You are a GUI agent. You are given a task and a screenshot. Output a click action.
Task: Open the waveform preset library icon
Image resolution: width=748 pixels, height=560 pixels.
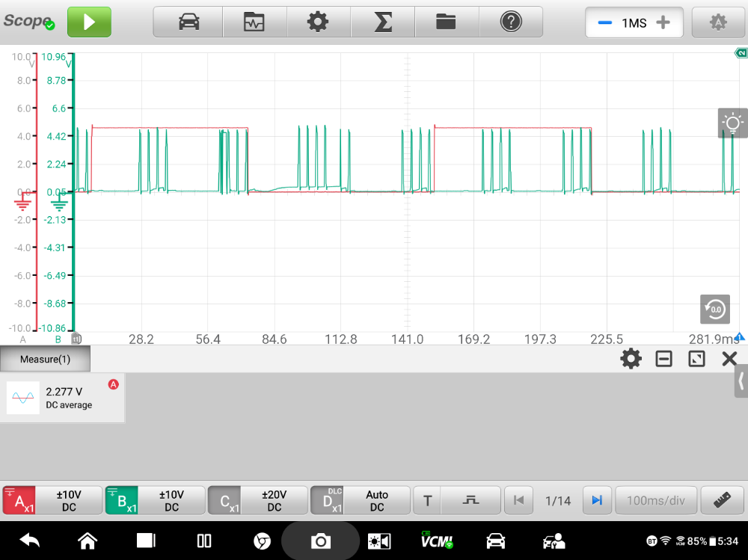(254, 22)
